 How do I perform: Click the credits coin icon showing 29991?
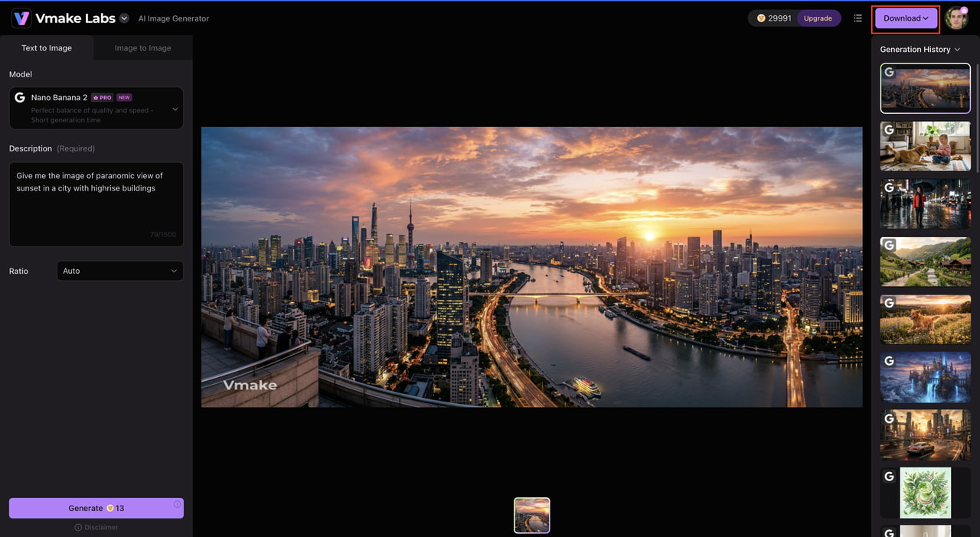click(x=761, y=18)
